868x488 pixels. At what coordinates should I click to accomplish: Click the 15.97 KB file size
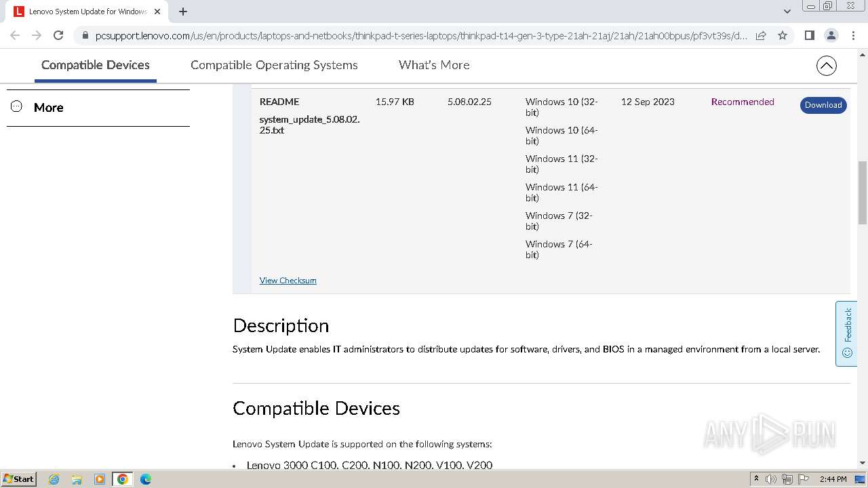(x=395, y=102)
